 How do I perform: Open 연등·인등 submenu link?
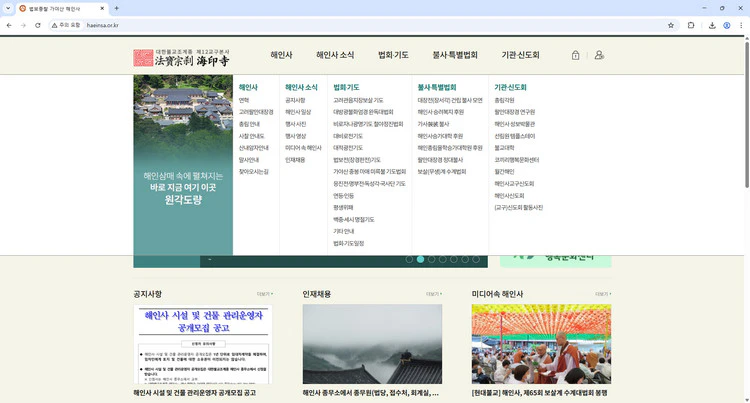click(x=343, y=196)
